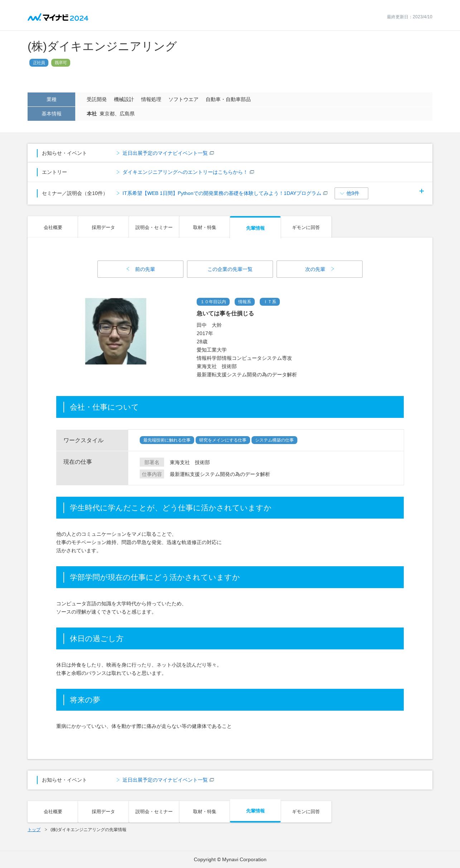The height and width of the screenshot is (868, 460).
Task: Click 最先端技術に触れる仕事 workstyle tag
Action: pyautogui.click(x=167, y=440)
